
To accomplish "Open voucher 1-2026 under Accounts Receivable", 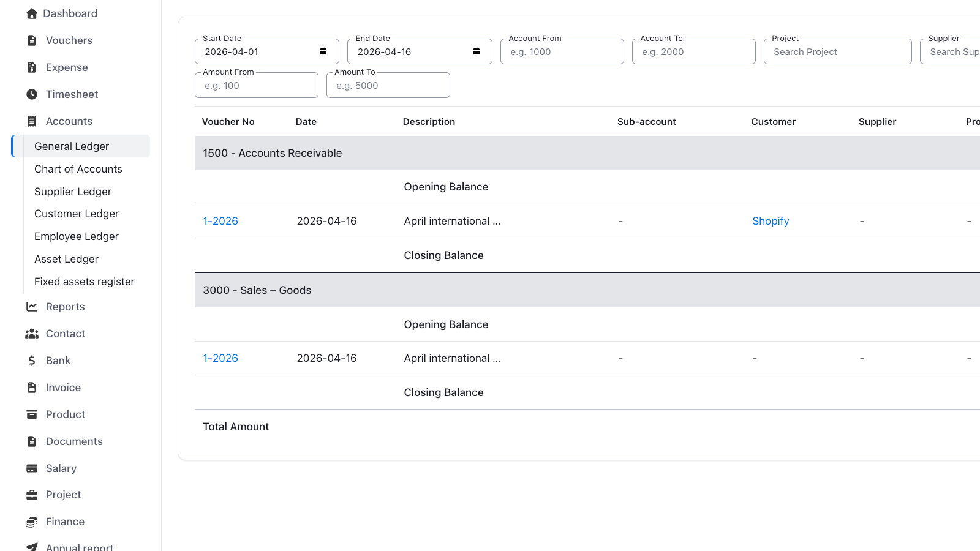I will tap(221, 221).
